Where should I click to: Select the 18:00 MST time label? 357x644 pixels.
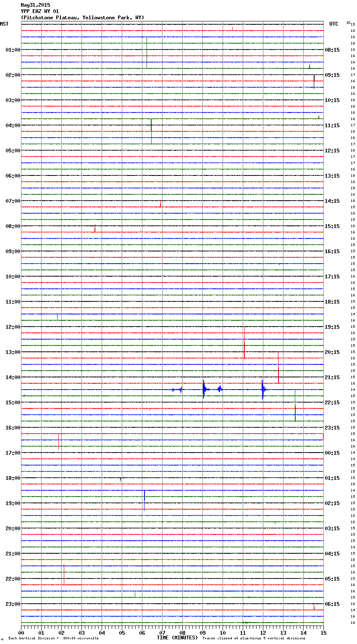pyautogui.click(x=13, y=478)
